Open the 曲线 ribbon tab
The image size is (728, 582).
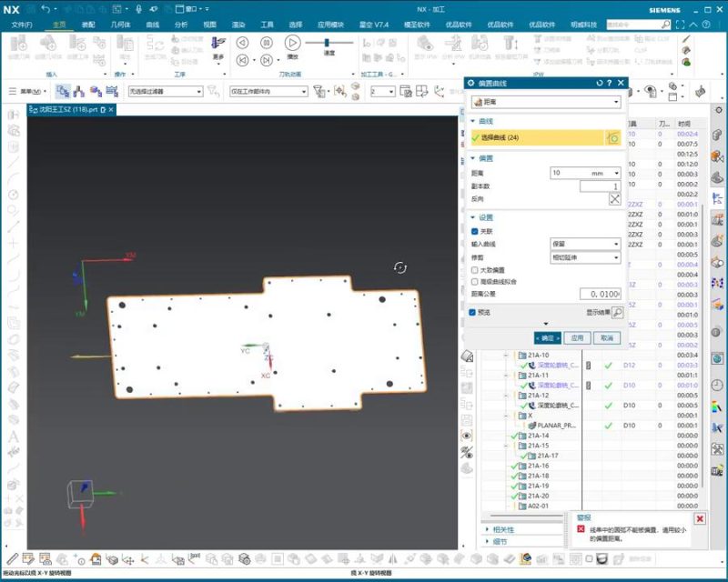pos(152,25)
